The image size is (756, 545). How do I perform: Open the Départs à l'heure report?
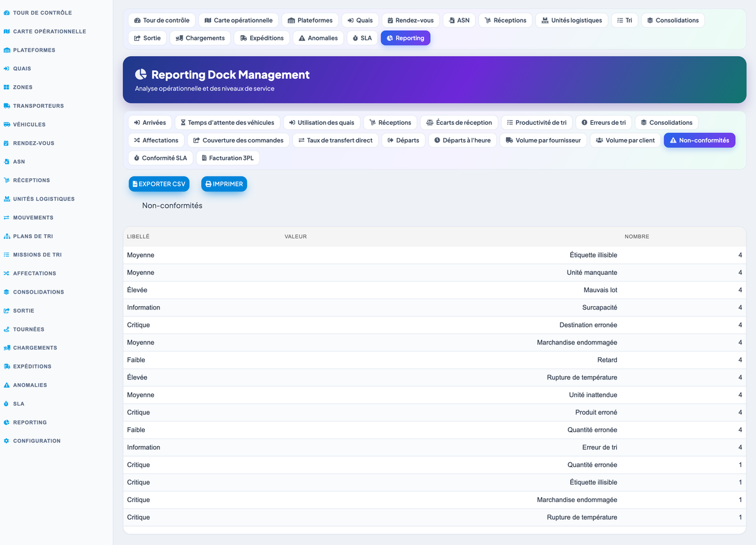[462, 140]
